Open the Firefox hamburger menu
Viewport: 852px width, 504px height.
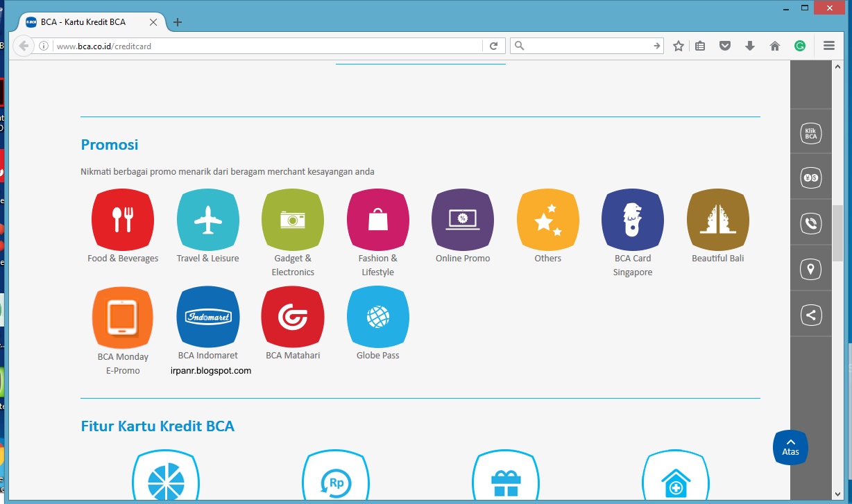(x=828, y=46)
